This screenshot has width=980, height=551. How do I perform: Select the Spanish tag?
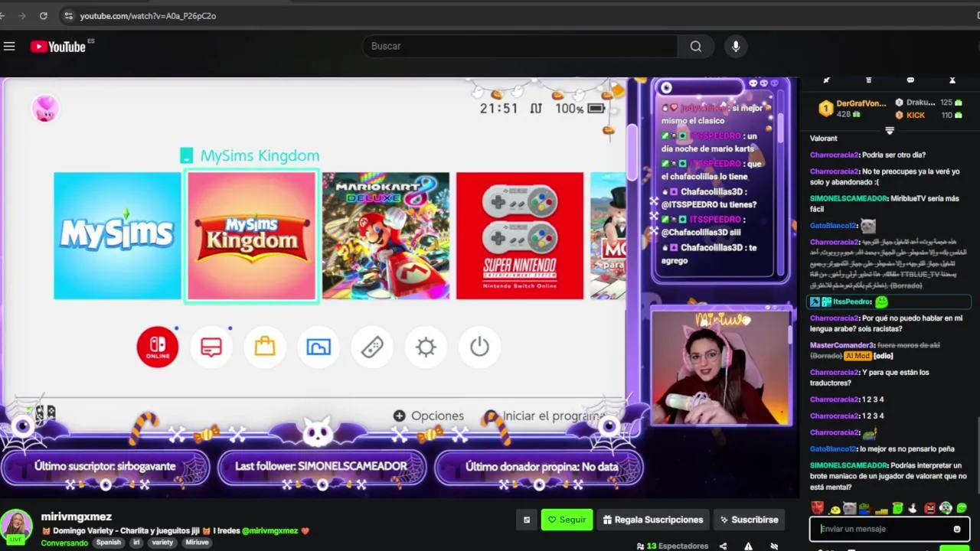point(109,543)
